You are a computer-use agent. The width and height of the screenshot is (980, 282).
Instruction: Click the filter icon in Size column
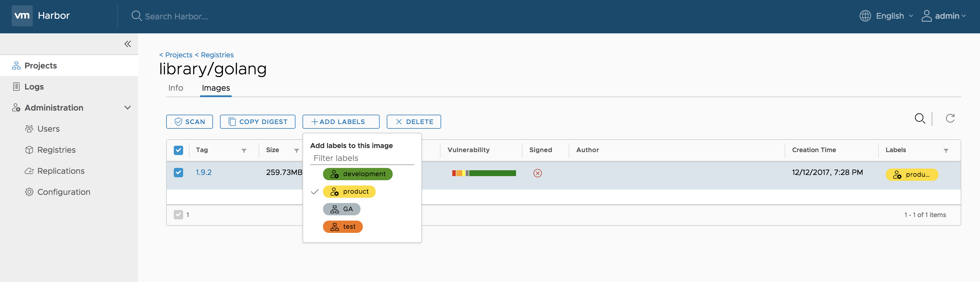point(296,151)
